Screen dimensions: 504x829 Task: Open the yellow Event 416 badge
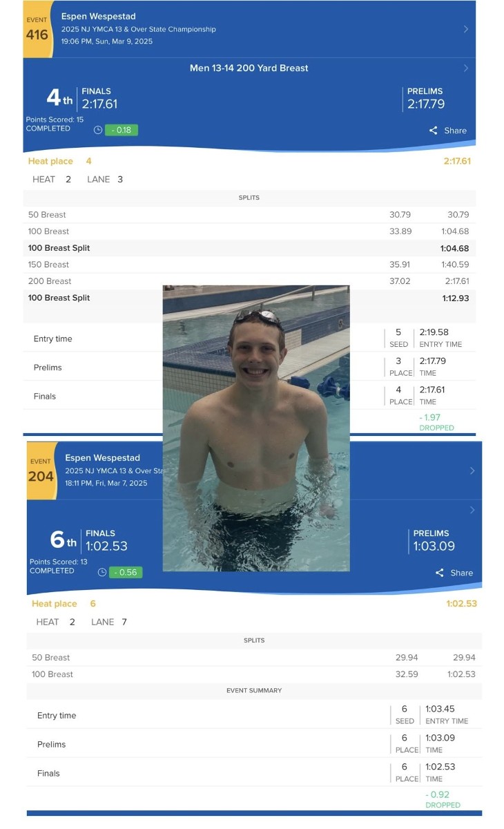pos(37,29)
